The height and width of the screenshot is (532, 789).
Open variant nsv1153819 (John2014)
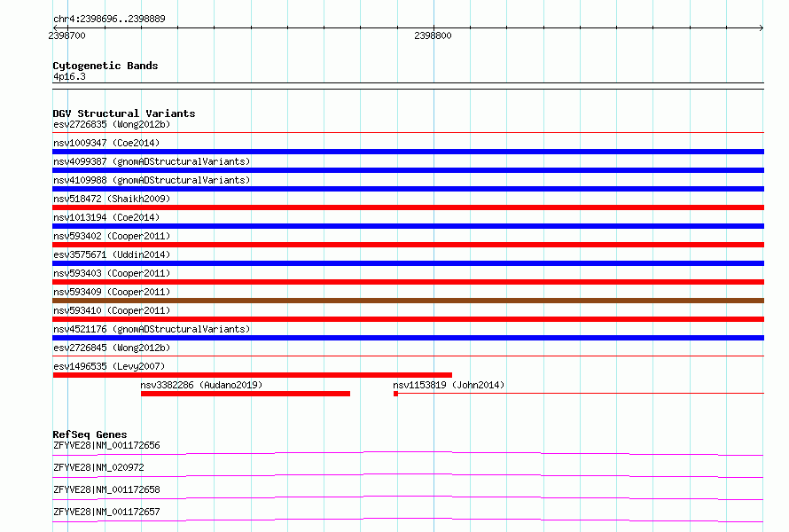click(449, 385)
